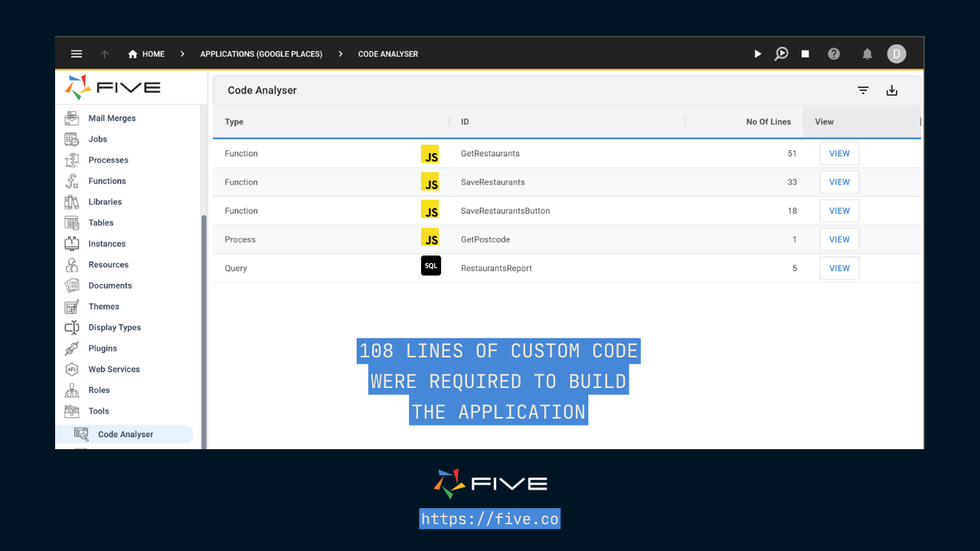Open Functions menu item
The height and width of the screenshot is (551, 980).
107,181
